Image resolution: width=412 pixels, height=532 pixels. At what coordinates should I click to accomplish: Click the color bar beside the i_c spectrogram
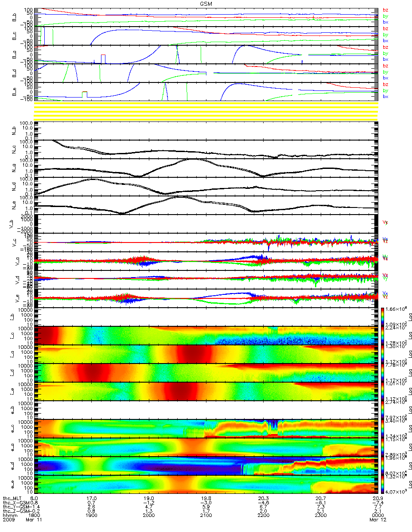(383, 335)
